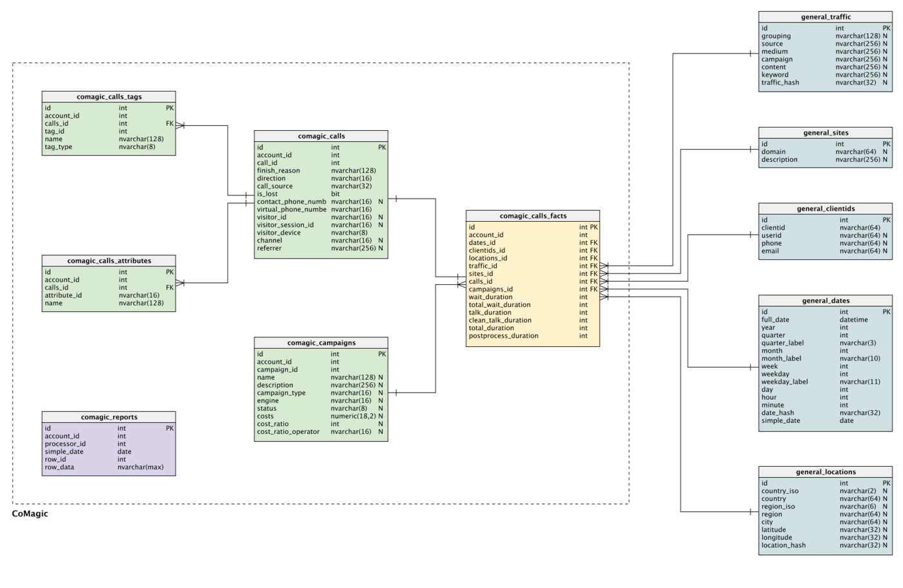903x588 pixels.
Task: Click the general_clientids table header
Action: (826, 209)
